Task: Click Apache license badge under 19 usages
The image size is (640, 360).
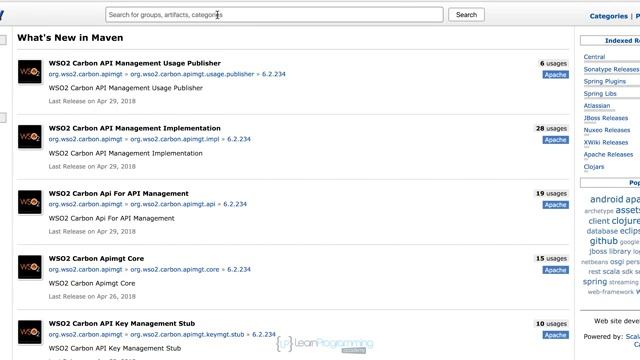Action: pos(556,205)
